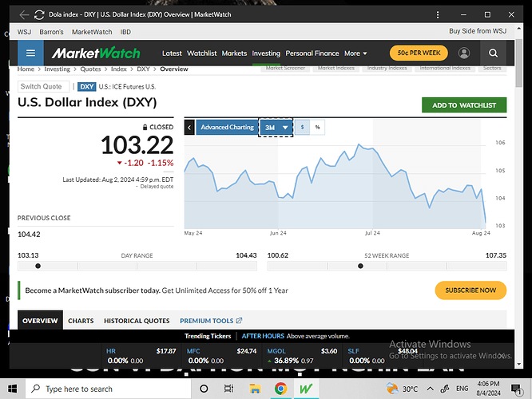Open Premium Tools external link
This screenshot has width=532, height=399.
pos(211,321)
